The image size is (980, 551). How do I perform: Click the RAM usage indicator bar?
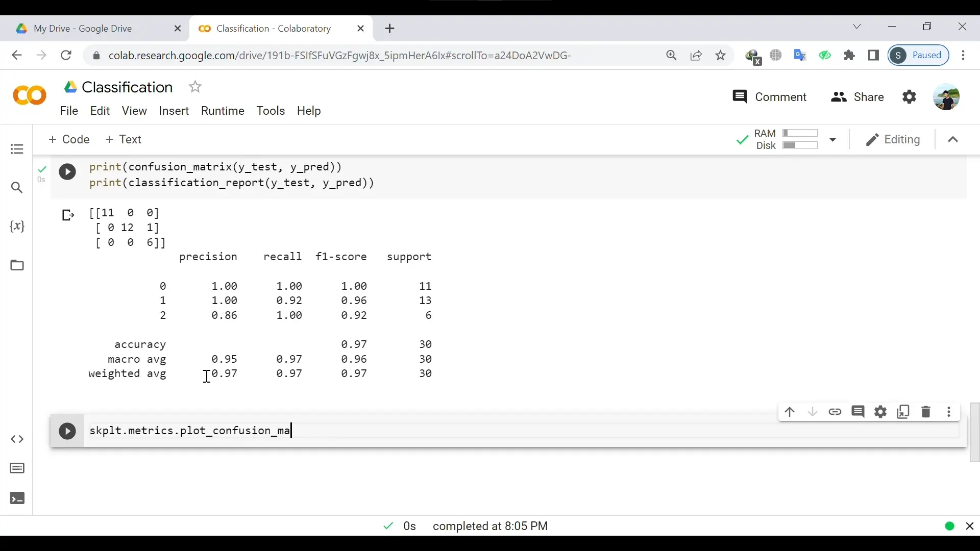(801, 134)
